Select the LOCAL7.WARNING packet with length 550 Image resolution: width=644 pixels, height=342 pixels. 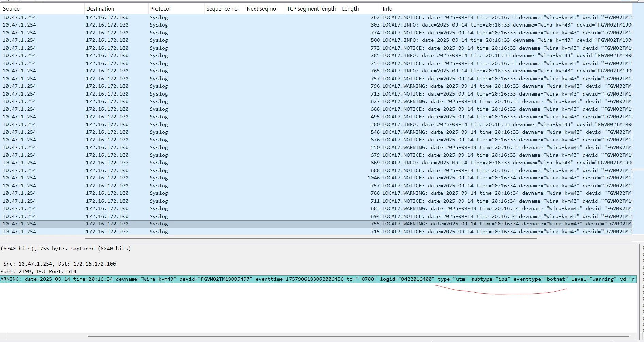pos(316,147)
